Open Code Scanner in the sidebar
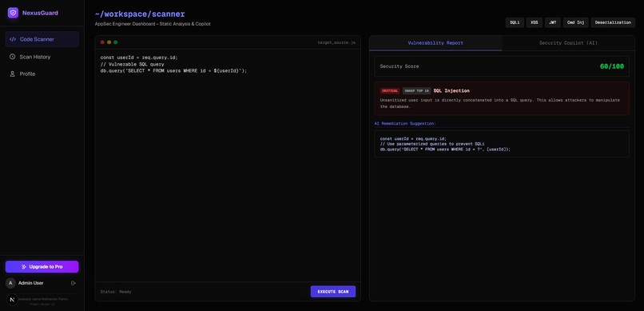The image size is (644, 311). tap(42, 39)
